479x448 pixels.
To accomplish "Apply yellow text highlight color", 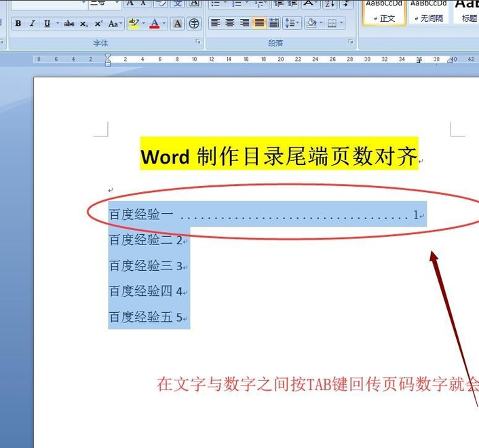I will click(x=134, y=24).
